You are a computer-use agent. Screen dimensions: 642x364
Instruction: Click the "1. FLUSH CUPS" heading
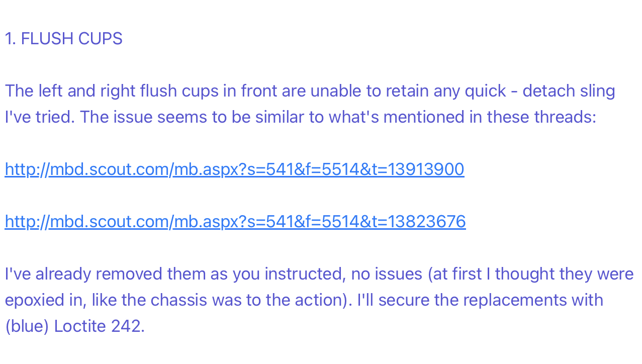(64, 39)
